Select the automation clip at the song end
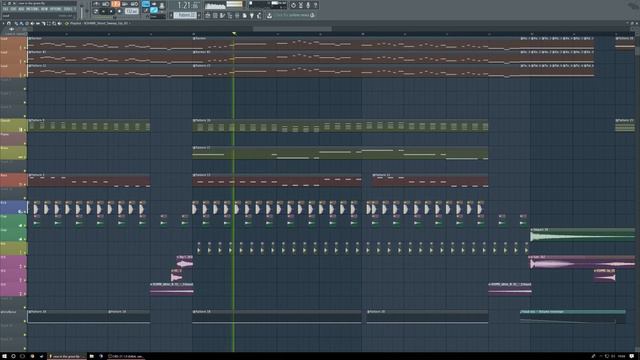Image resolution: width=640 pixels, height=360 pixels. point(572,318)
